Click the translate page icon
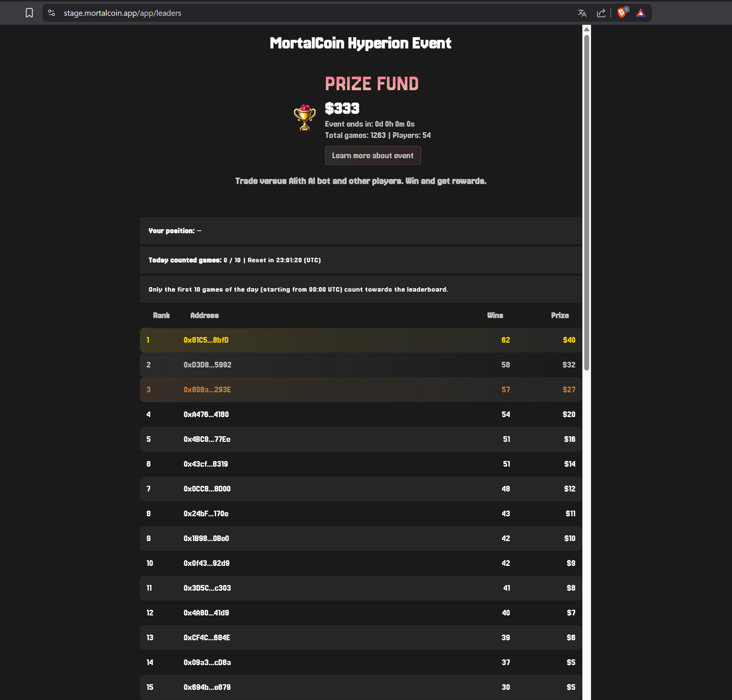This screenshot has height=700, width=732. [x=582, y=13]
